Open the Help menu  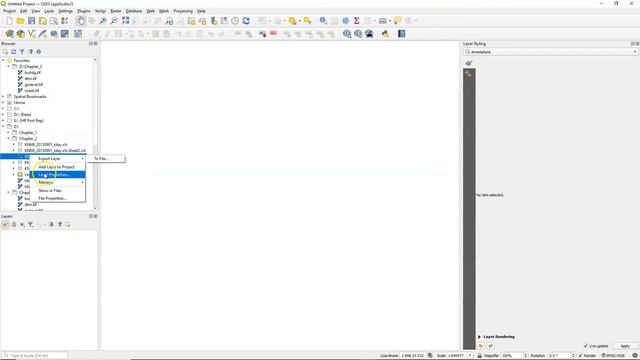(201, 11)
